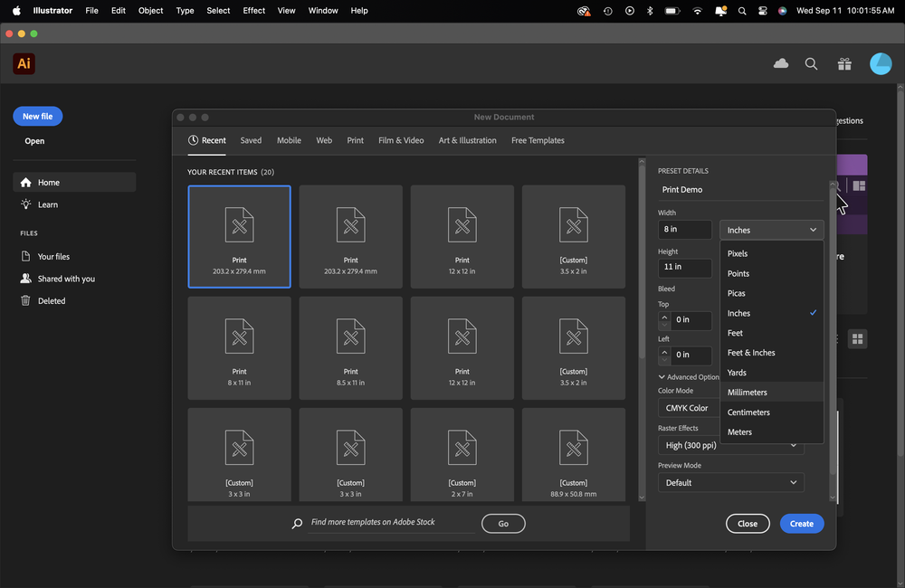Screen dimensions: 905x588
Task: Switch to the Saved tab
Action: click(x=251, y=140)
